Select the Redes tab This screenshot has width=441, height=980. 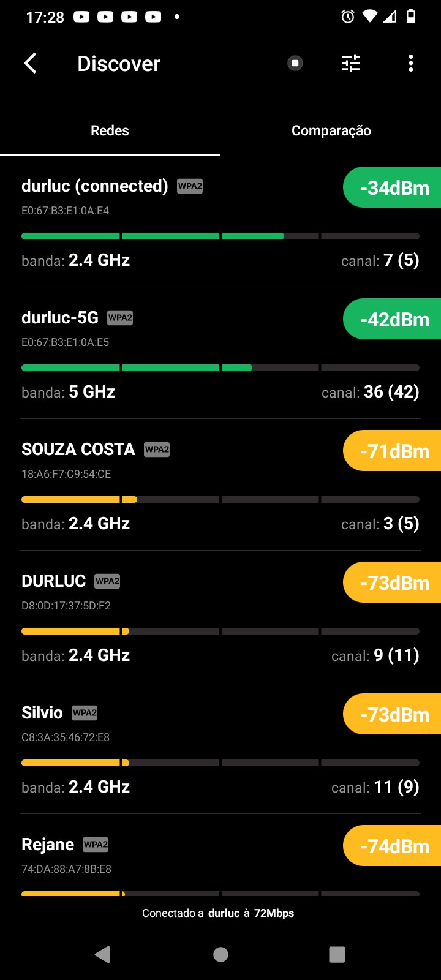(110, 130)
